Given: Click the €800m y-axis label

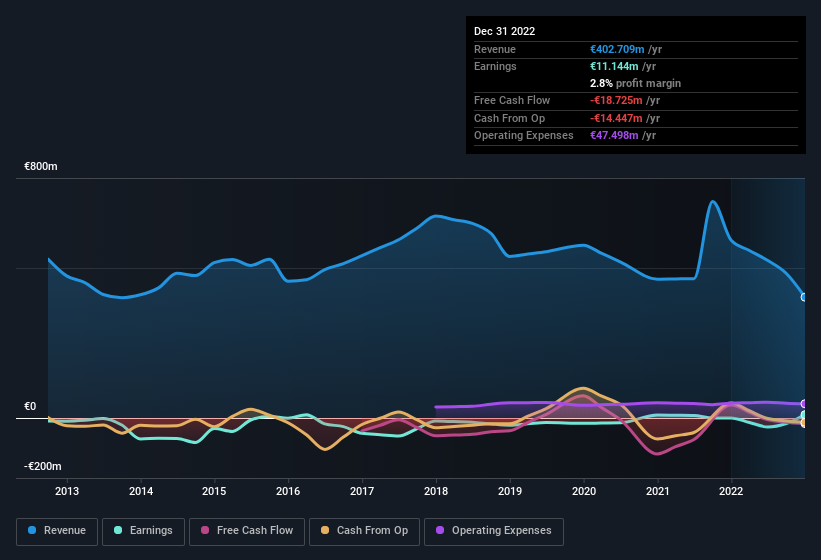Looking at the screenshot, I should click(x=41, y=166).
